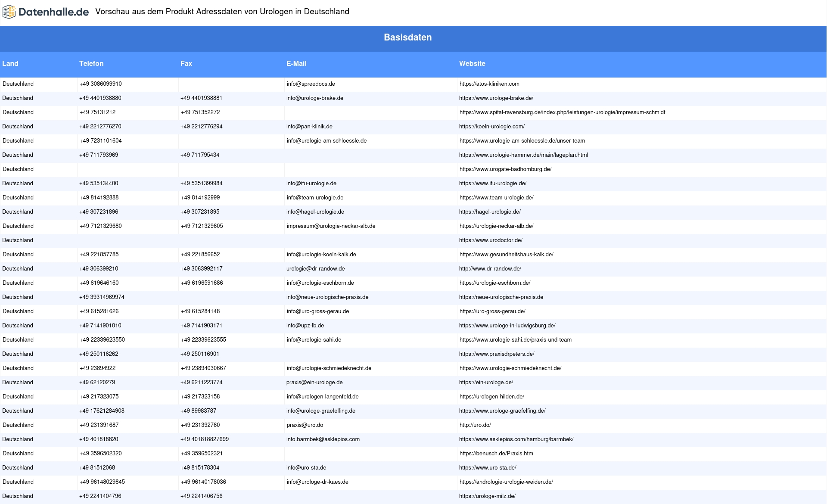Open https://urologe-milz.de/ link
The height and width of the screenshot is (504, 827).
(487, 496)
